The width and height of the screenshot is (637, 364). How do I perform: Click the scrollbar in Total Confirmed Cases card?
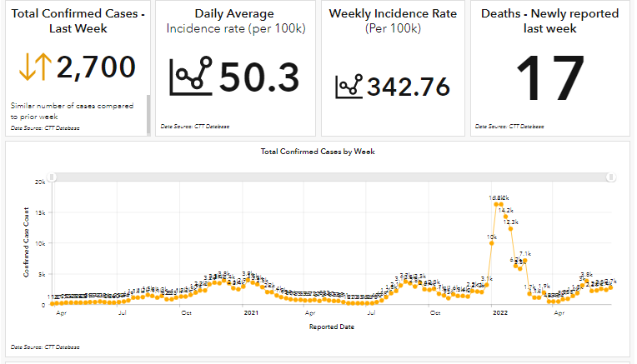[148, 113]
